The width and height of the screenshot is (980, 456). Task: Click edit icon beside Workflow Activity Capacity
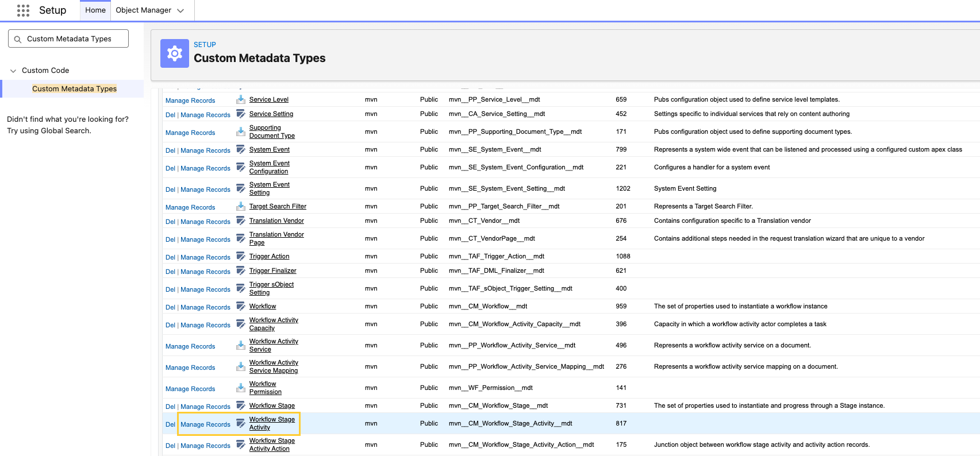241,324
